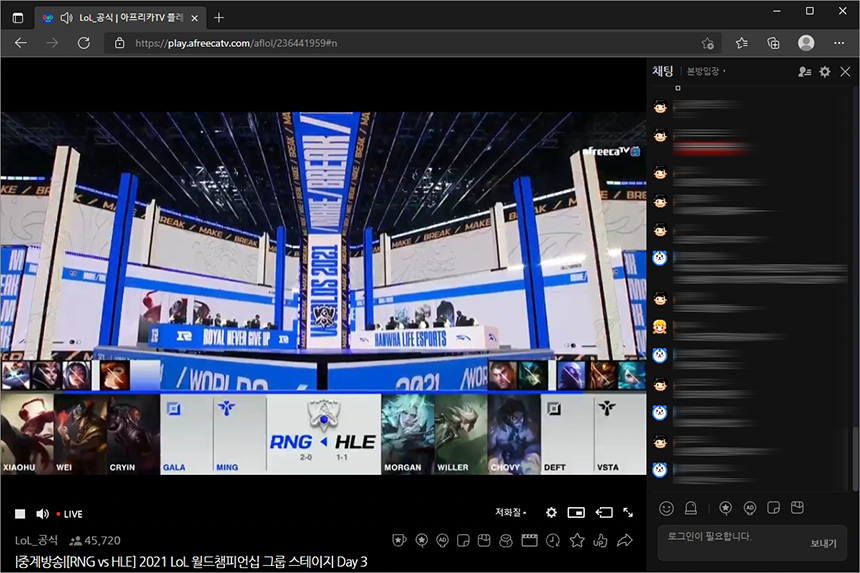Open the sticker icon in the chat toolbar
This screenshot has width=860, height=573.
pos(773,508)
